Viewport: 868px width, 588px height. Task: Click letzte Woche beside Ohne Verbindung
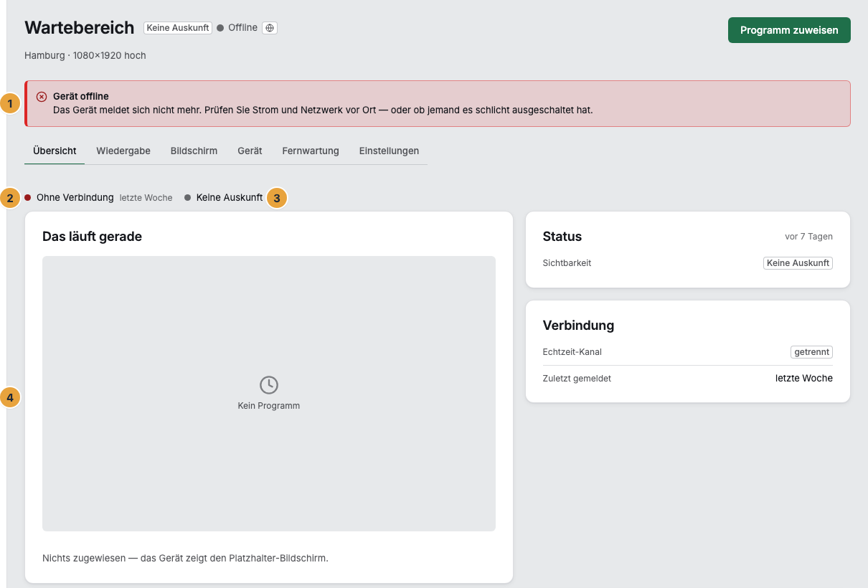(146, 198)
